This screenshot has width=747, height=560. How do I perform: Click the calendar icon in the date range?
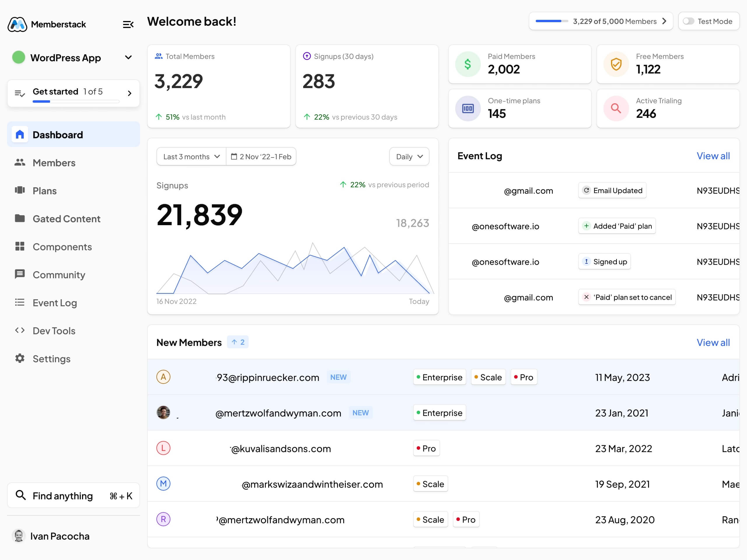234,156
